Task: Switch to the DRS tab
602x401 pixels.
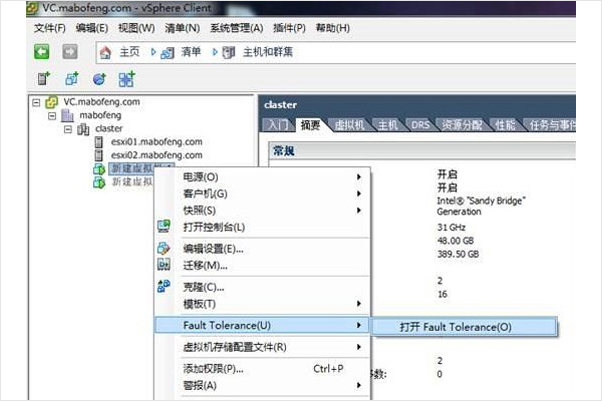Action: coord(421,125)
